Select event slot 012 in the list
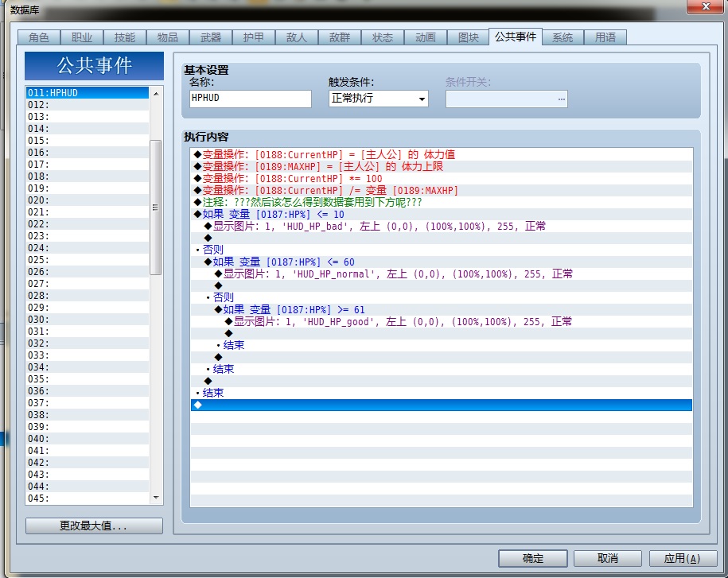728x578 pixels. 88,105
